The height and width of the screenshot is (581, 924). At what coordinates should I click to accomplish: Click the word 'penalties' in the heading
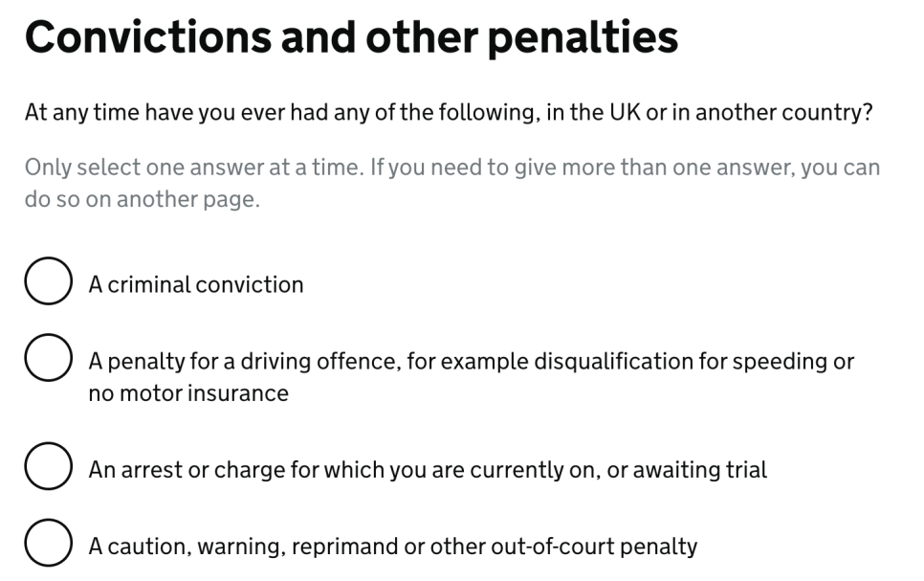click(x=583, y=37)
